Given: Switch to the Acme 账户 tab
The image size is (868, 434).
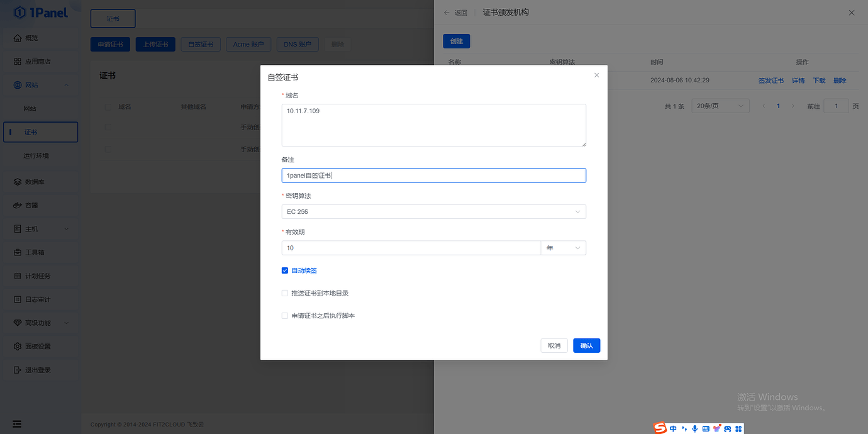Looking at the screenshot, I should pyautogui.click(x=248, y=44).
